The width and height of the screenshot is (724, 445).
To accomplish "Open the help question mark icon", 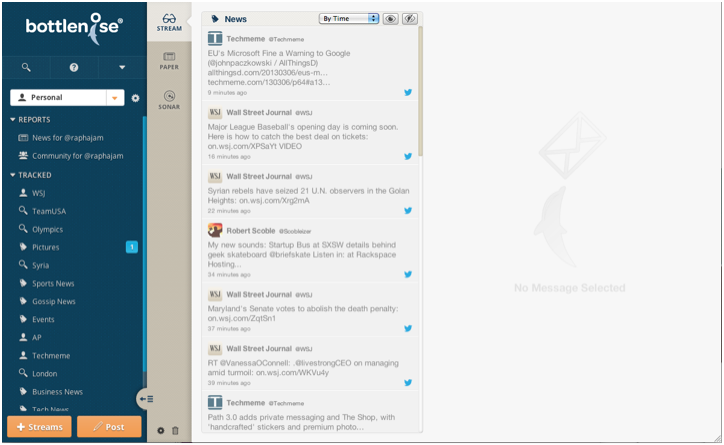I will click(74, 67).
